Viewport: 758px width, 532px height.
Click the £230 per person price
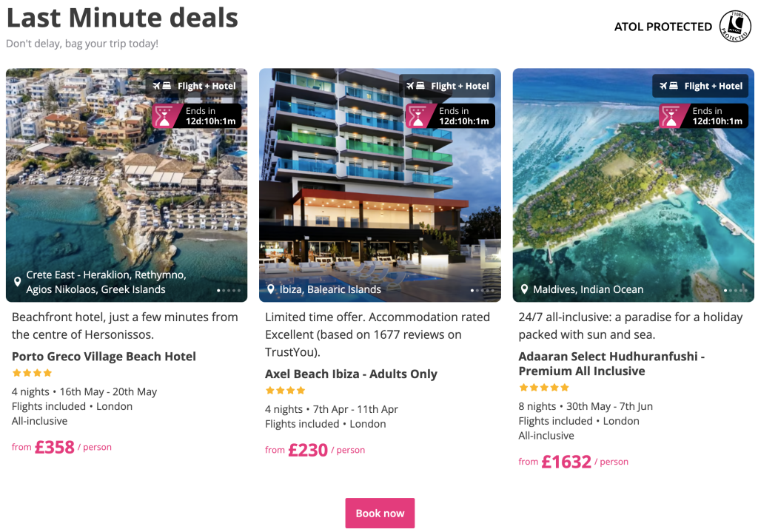(308, 450)
